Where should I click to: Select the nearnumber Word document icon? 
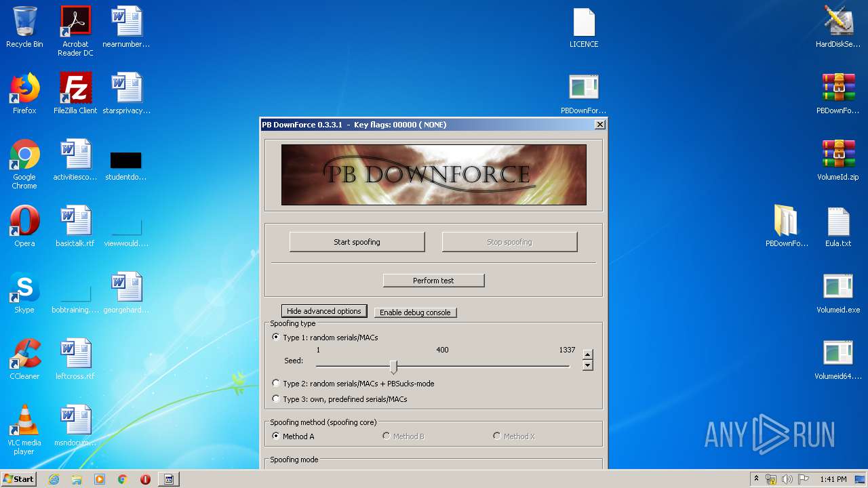pos(126,27)
